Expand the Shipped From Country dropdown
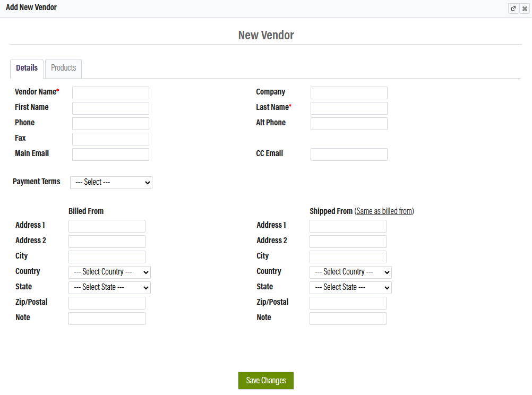The height and width of the screenshot is (395, 532). pos(350,272)
